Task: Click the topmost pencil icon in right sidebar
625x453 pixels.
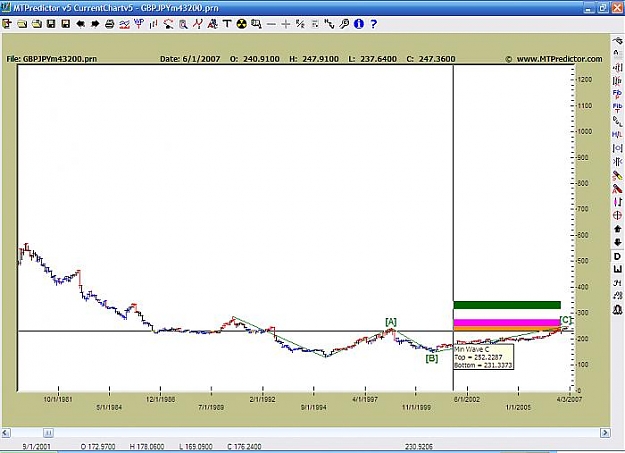Action: click(617, 41)
